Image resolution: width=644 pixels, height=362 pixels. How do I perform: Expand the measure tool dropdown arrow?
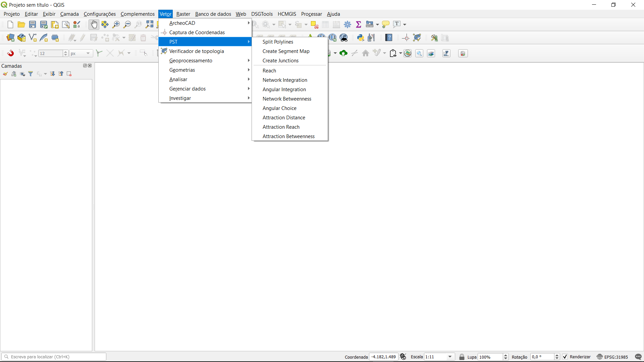377,24
